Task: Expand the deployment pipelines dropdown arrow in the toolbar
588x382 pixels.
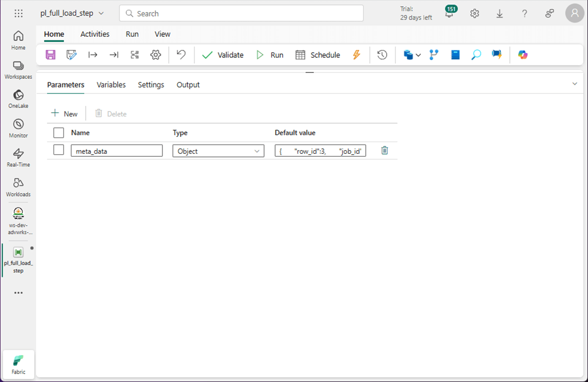Action: coord(419,55)
